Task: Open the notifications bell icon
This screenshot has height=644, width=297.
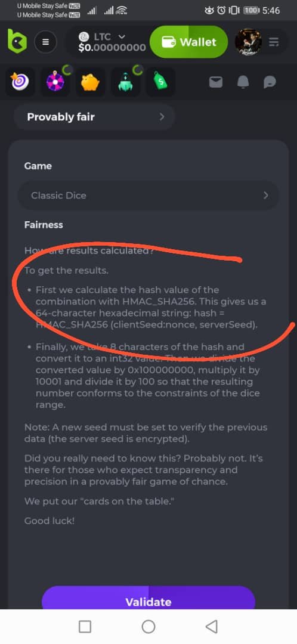Action: click(x=243, y=82)
